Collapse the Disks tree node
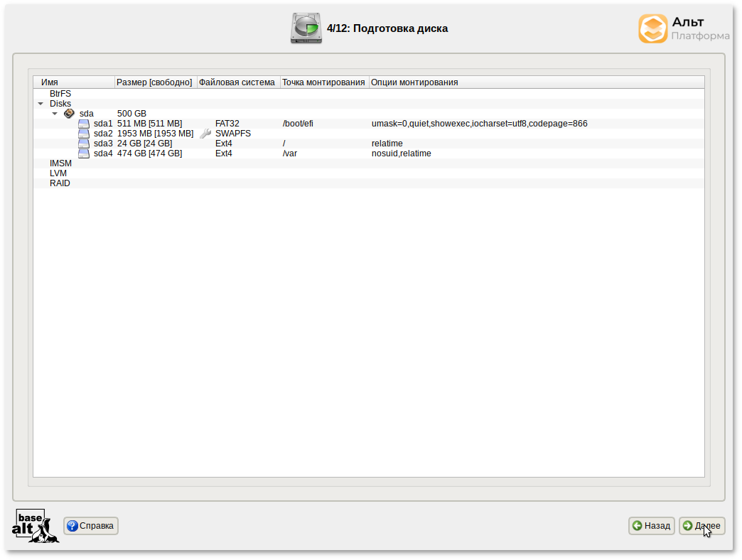742x560 pixels. [41, 104]
